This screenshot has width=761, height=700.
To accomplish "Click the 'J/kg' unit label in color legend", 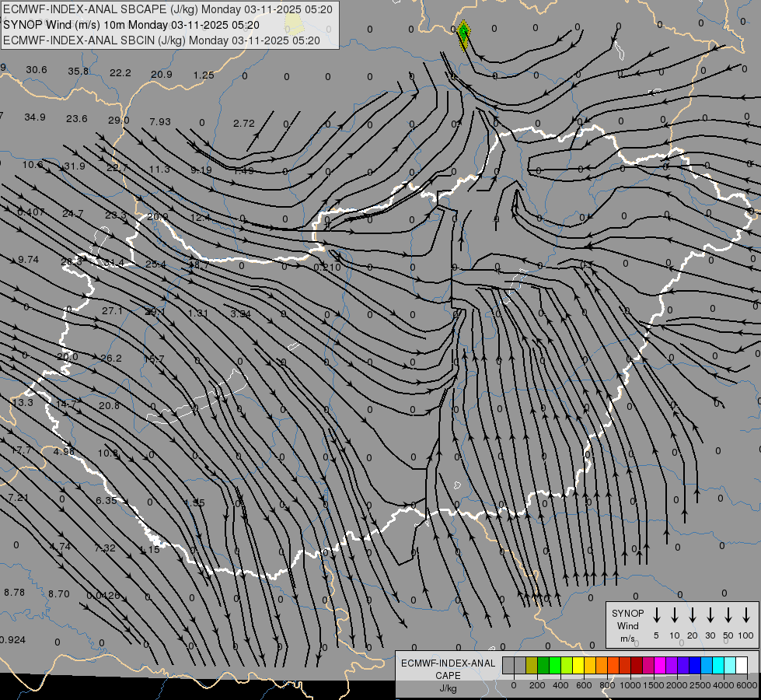I will pyautogui.click(x=448, y=688).
